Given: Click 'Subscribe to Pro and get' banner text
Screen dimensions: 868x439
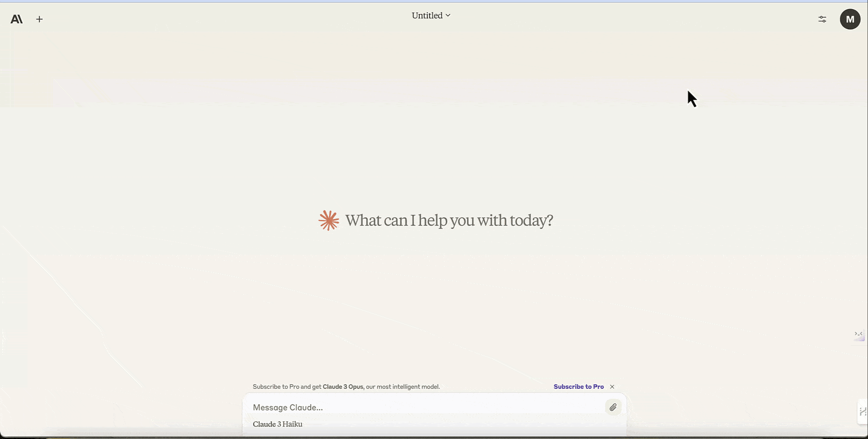Looking at the screenshot, I should (287, 387).
